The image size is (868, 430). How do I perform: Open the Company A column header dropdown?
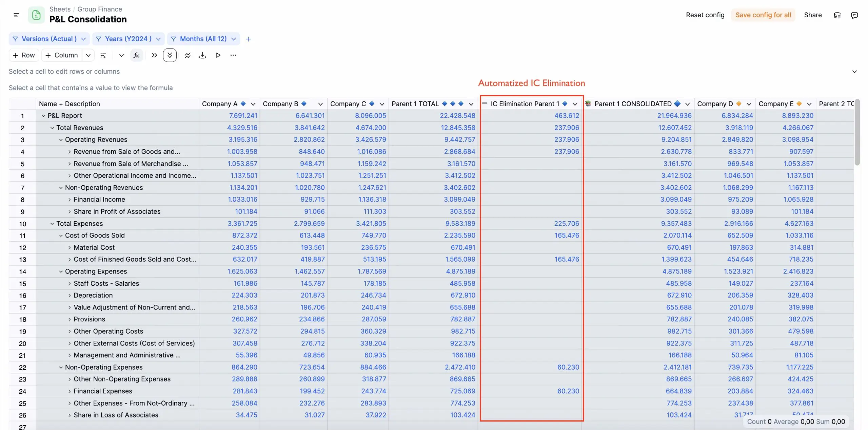point(253,104)
